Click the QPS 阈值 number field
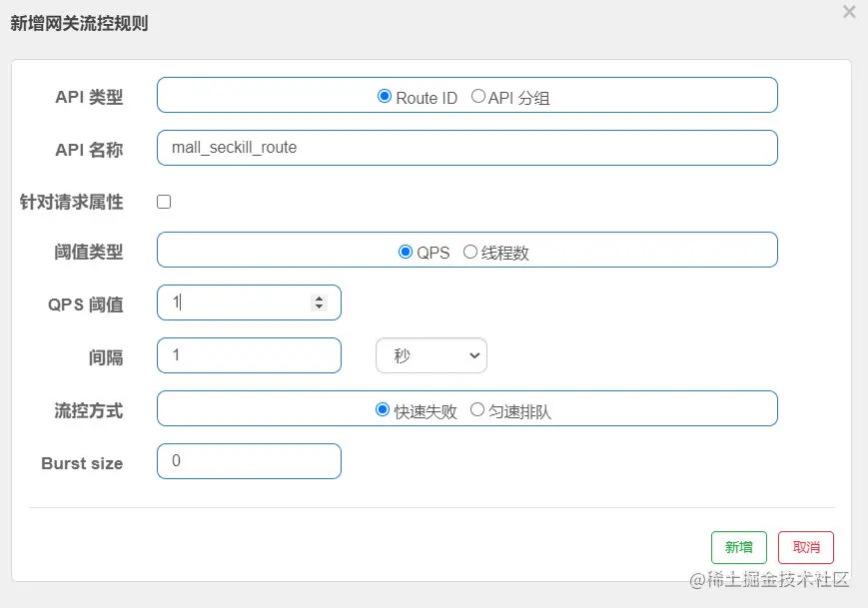Viewport: 868px width, 608px height. coord(249,303)
